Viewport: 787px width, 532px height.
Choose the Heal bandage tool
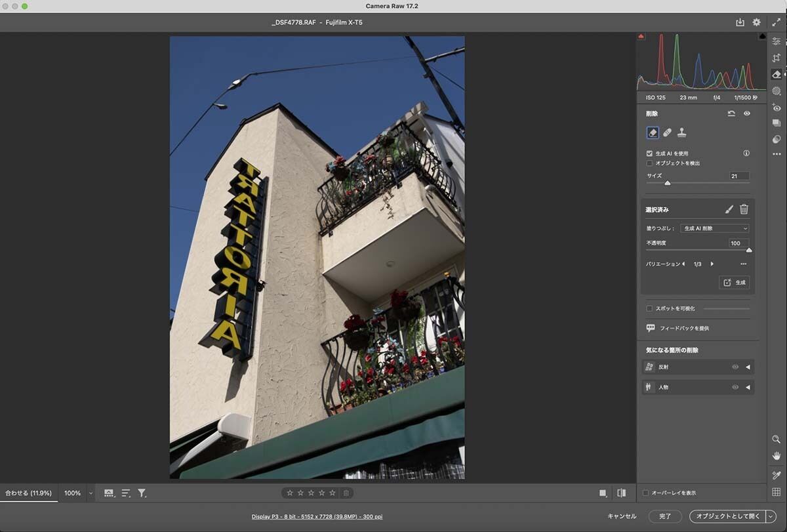tap(668, 133)
